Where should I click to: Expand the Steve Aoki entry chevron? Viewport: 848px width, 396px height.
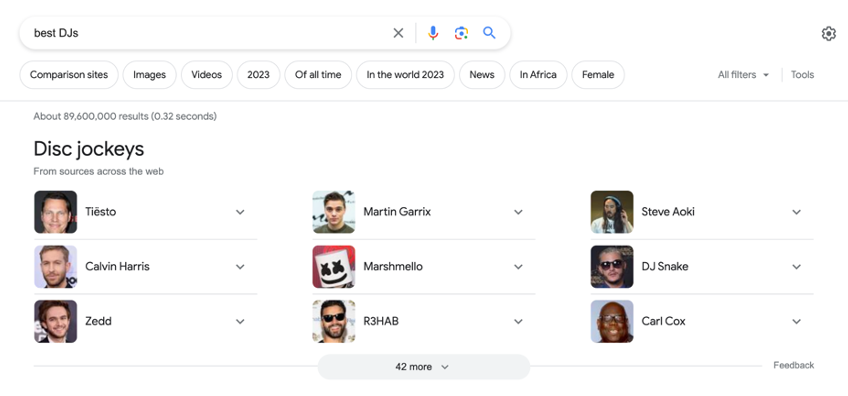(x=796, y=212)
